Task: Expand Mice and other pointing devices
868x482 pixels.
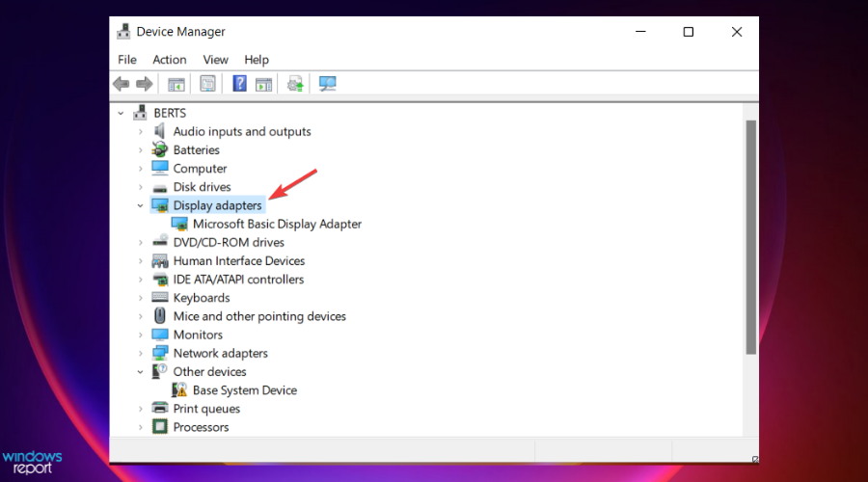Action: (x=141, y=316)
